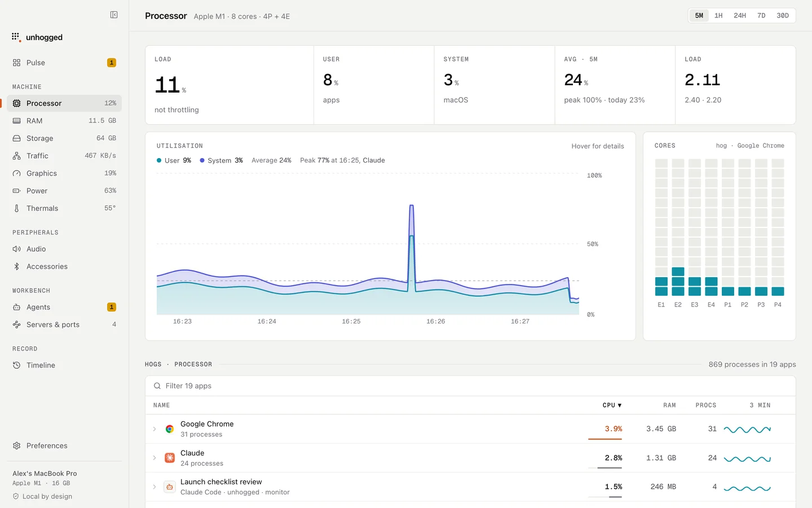Toggle the User series in the legend
The width and height of the screenshot is (812, 508).
click(174, 160)
